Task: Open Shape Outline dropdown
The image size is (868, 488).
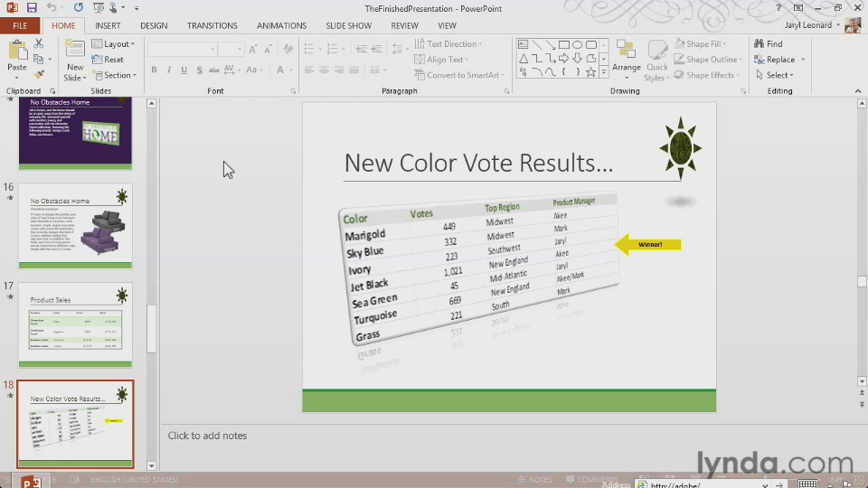Action: (709, 60)
